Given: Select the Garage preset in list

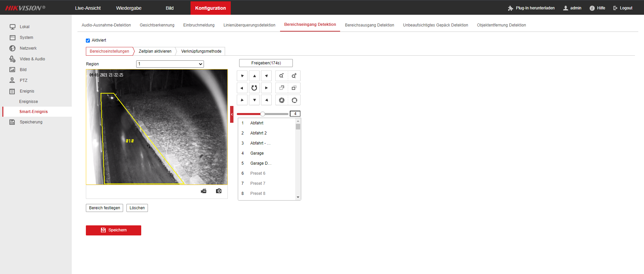Looking at the screenshot, I should tap(257, 153).
